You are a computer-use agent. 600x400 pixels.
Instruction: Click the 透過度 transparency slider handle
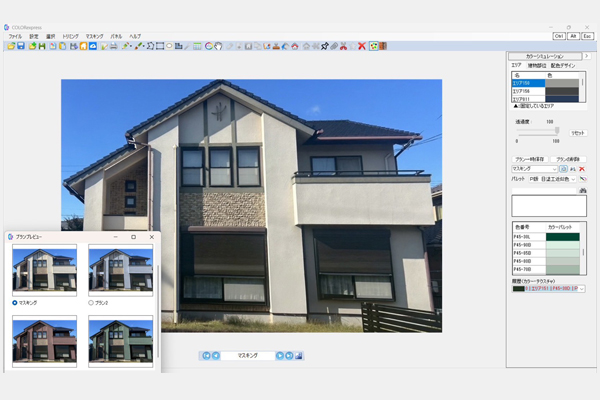pyautogui.click(x=557, y=131)
